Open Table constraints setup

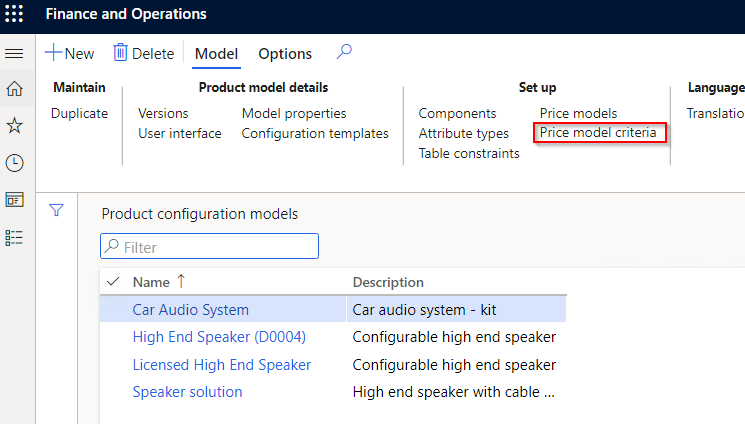tap(469, 153)
